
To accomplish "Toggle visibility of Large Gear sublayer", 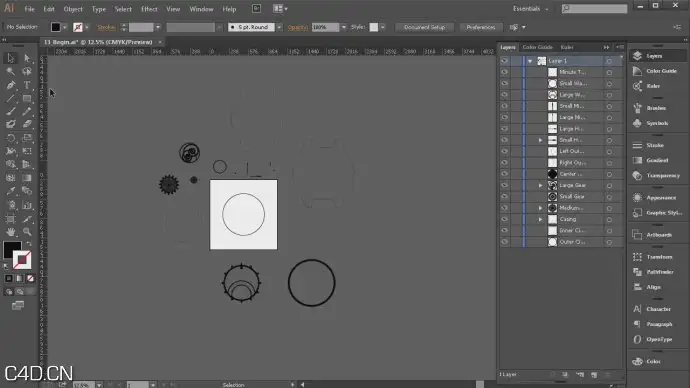I will pos(504,185).
